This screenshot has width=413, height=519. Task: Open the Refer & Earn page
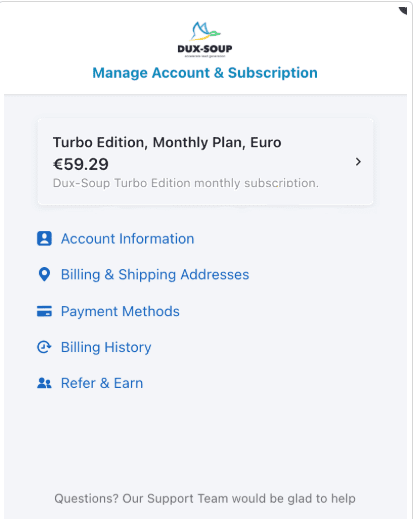[102, 383]
